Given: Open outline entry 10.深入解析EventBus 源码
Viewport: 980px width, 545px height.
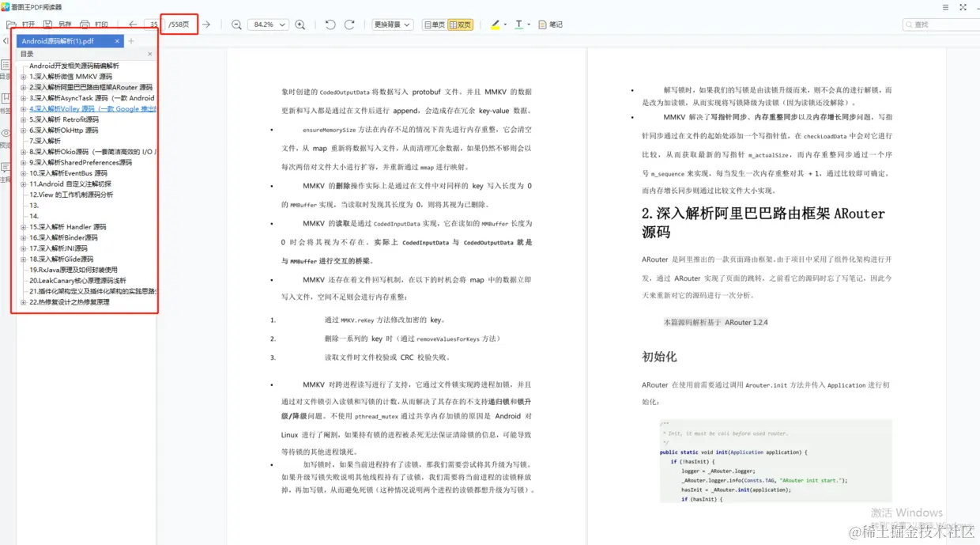Looking at the screenshot, I should pyautogui.click(x=68, y=173).
